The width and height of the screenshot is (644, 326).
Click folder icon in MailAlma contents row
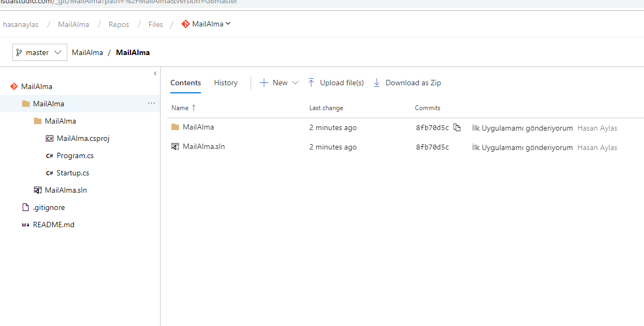tap(175, 127)
